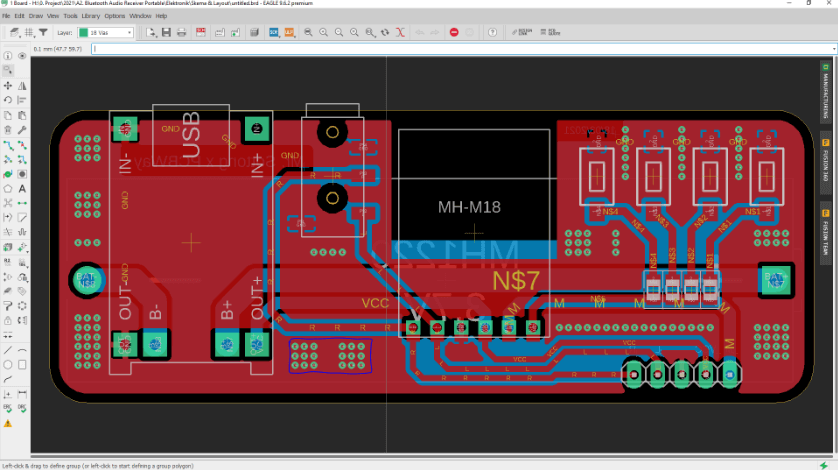The width and height of the screenshot is (838, 470).
Task: Click the Print icon in toolbar
Action: click(x=181, y=32)
